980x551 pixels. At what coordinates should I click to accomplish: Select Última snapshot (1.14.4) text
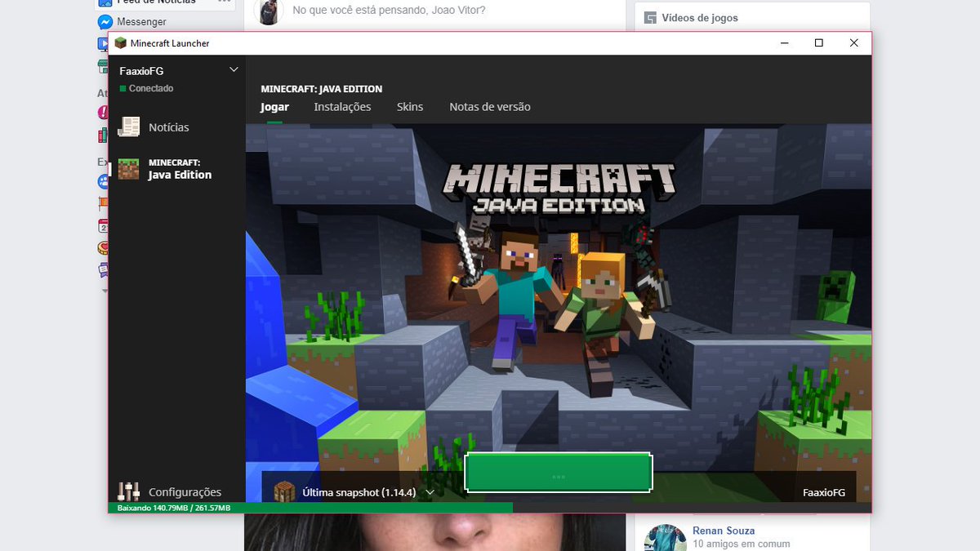(x=359, y=493)
